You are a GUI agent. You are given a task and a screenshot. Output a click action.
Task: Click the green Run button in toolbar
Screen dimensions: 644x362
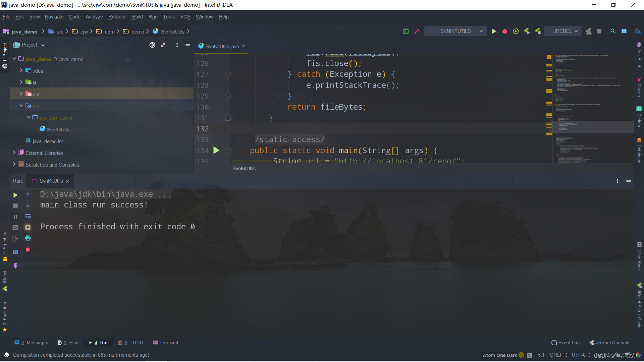(x=494, y=31)
